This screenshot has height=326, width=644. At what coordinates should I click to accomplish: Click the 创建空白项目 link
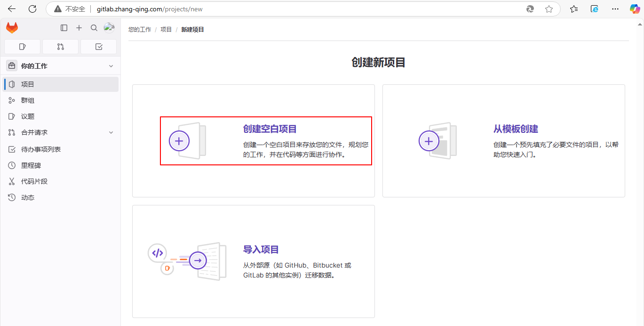[x=270, y=129]
